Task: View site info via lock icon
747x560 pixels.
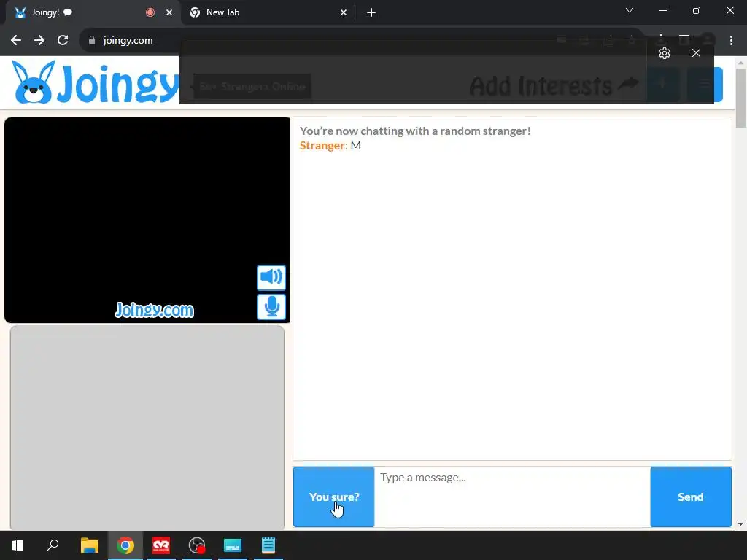Action: click(x=92, y=41)
